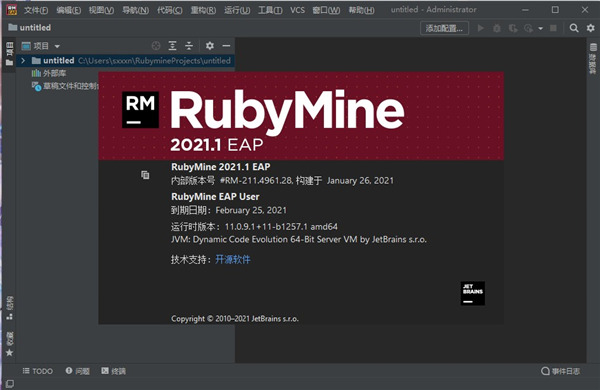The height and width of the screenshot is (390, 600).
Task: Click 'RubyMine EAP User' text
Action: (x=215, y=197)
